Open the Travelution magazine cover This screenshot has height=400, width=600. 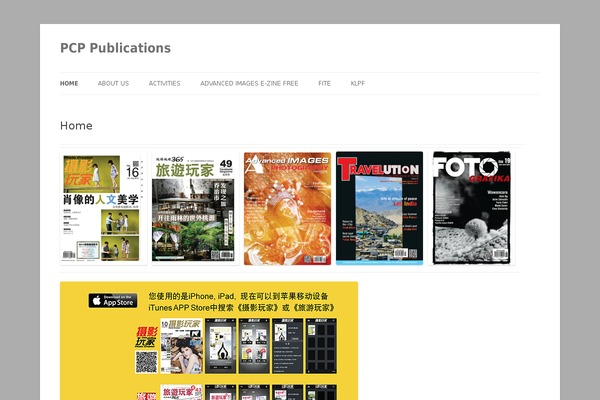pos(380,208)
